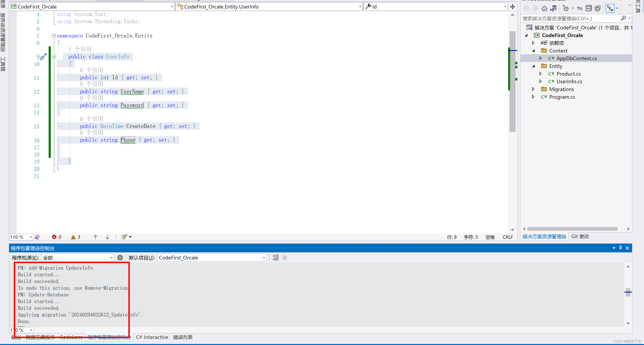This screenshot has height=345, width=644.
Task: Click the navigate backward arrow icon
Action: click(x=527, y=8)
